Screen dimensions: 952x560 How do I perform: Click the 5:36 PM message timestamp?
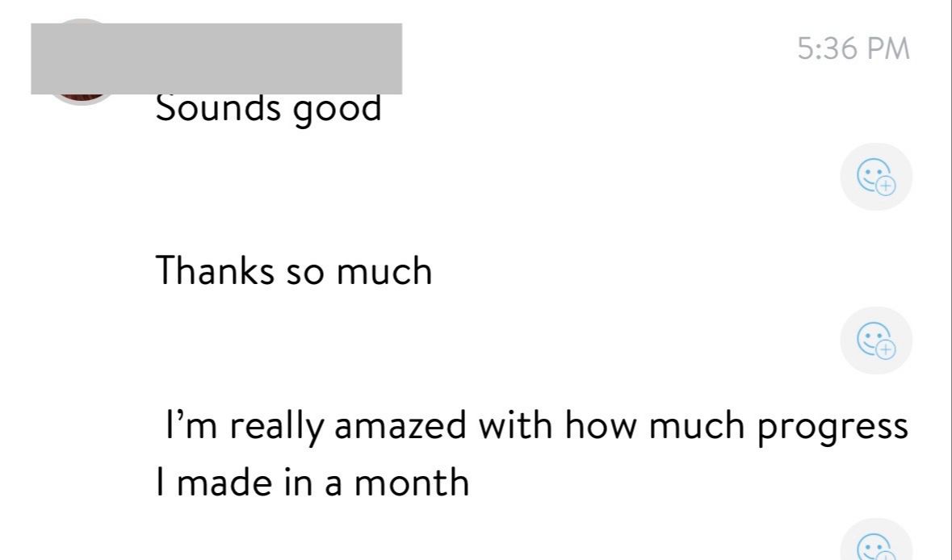point(853,49)
